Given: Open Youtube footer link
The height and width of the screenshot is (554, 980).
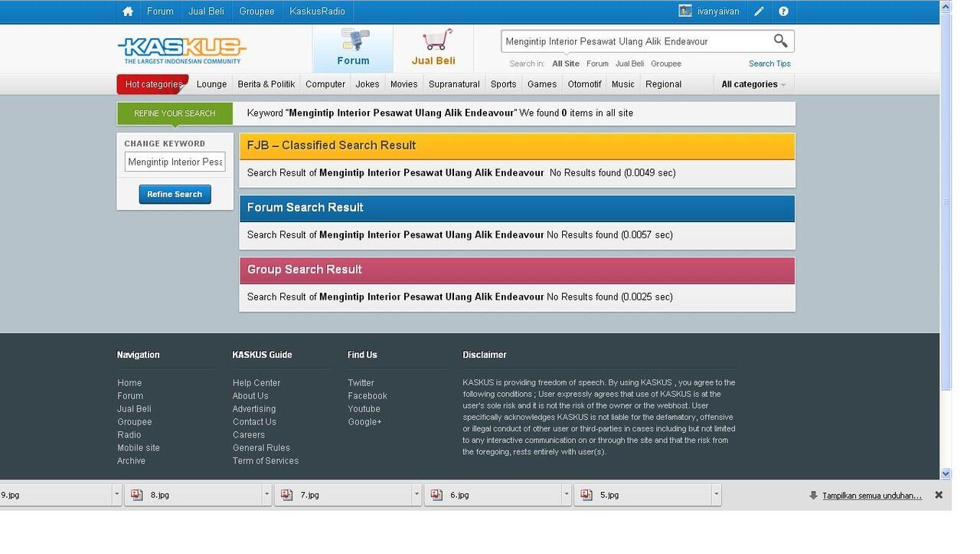Looking at the screenshot, I should (364, 409).
